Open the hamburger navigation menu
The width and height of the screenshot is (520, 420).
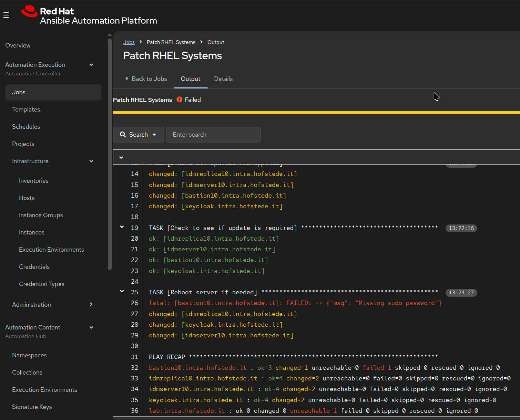click(6, 15)
